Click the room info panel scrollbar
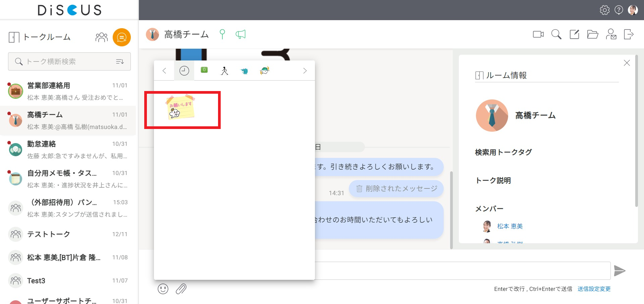The width and height of the screenshot is (644, 304). (x=636, y=131)
